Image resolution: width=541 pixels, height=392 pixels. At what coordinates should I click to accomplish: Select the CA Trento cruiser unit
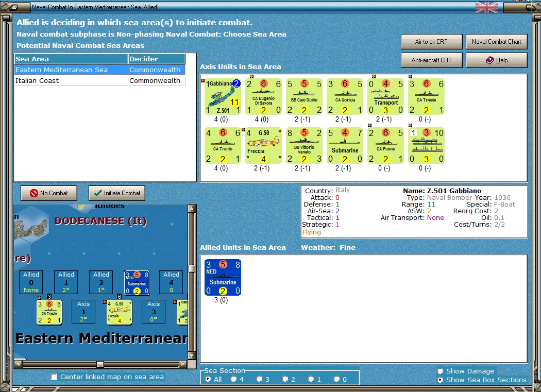[x=223, y=146]
